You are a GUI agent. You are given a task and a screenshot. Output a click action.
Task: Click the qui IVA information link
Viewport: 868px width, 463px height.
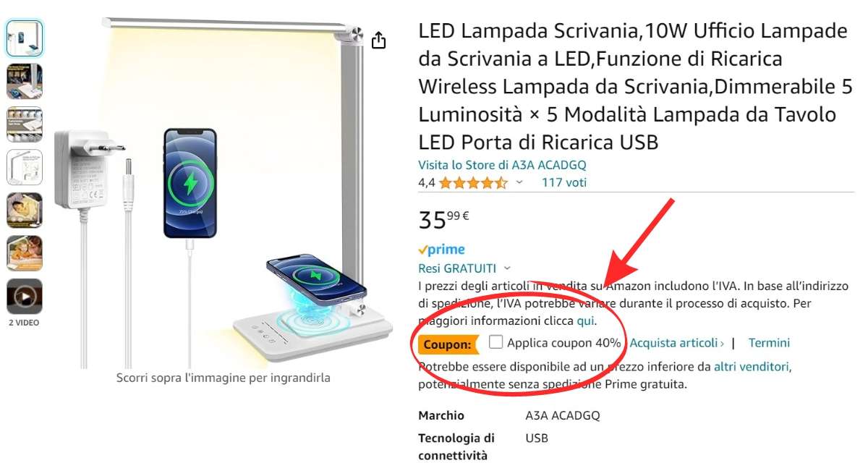585,320
